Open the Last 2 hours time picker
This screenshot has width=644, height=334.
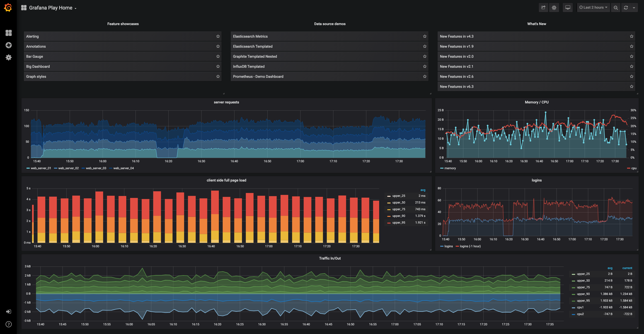pyautogui.click(x=593, y=8)
